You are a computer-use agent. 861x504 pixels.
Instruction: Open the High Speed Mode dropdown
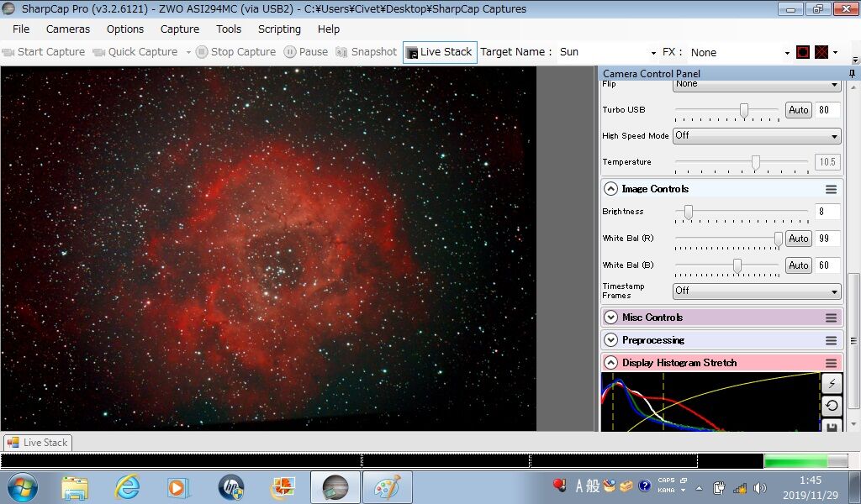(757, 136)
